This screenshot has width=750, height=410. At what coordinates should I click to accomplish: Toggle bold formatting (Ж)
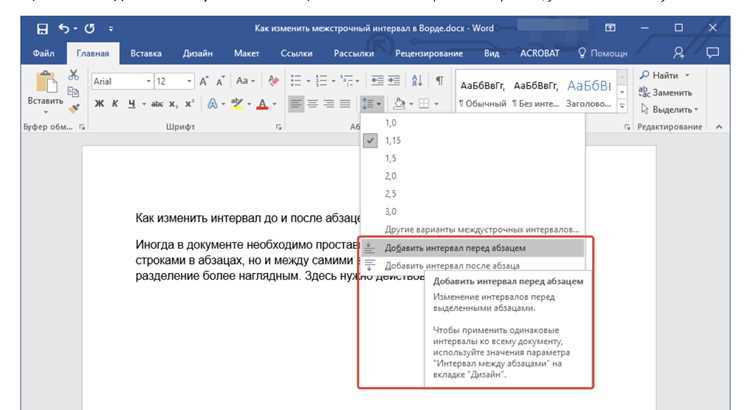[x=99, y=104]
